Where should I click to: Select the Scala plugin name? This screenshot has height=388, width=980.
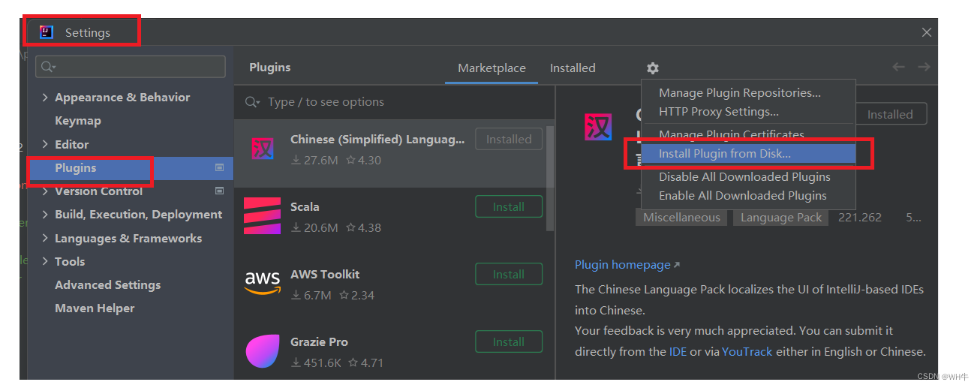(305, 206)
